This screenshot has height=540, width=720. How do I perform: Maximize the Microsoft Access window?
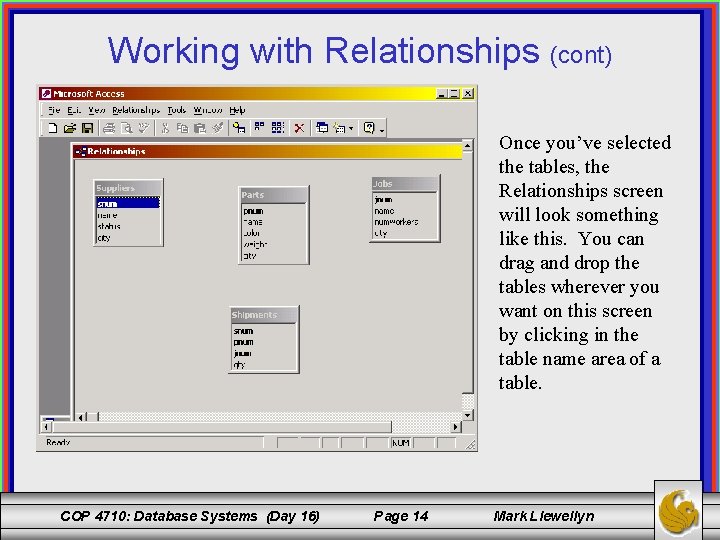[454, 94]
